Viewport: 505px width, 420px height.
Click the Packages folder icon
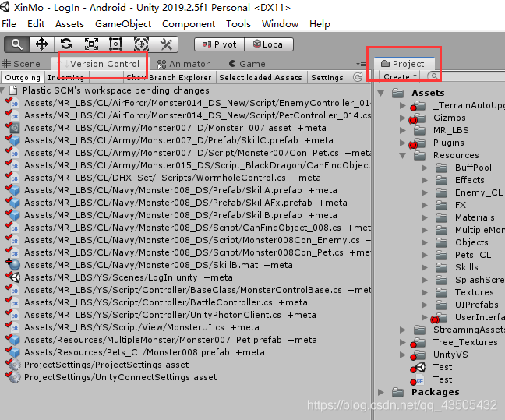click(x=397, y=392)
